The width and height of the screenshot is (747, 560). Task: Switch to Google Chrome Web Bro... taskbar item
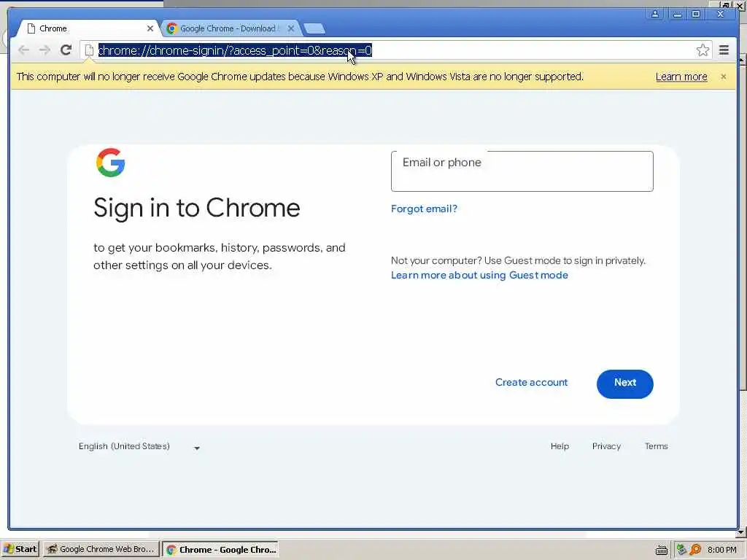(x=101, y=549)
